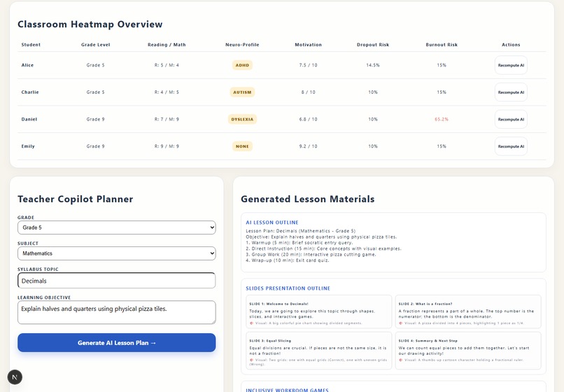Select Emily's NONE neuro-profile badge
This screenshot has height=392, width=564.
click(x=242, y=146)
